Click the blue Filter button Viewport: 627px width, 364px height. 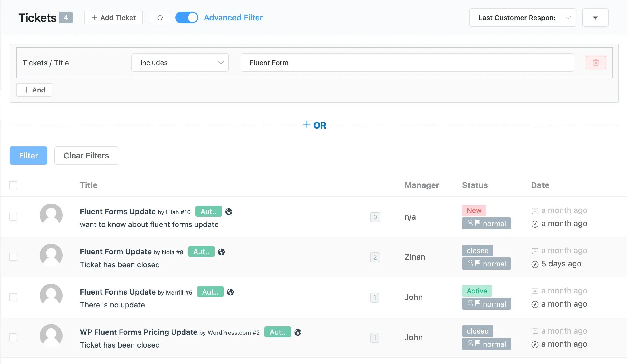(28, 156)
